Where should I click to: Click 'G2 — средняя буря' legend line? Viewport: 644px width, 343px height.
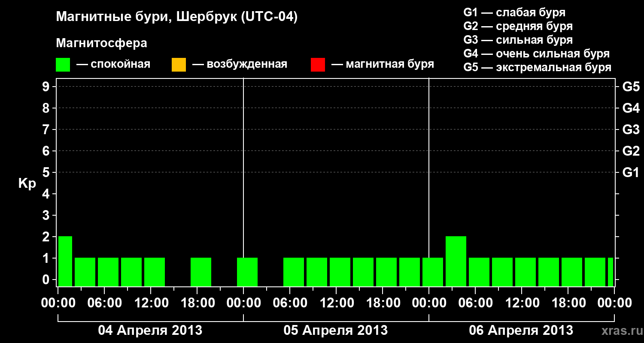(518, 26)
